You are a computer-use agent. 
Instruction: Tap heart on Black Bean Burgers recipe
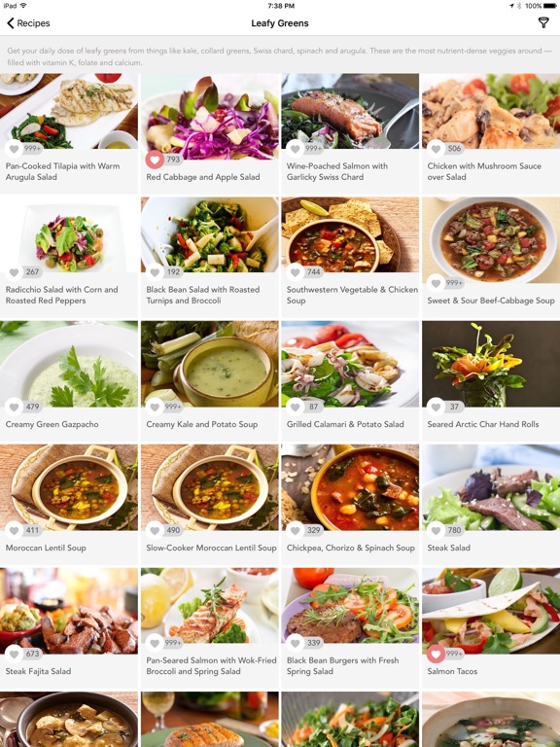point(296,643)
